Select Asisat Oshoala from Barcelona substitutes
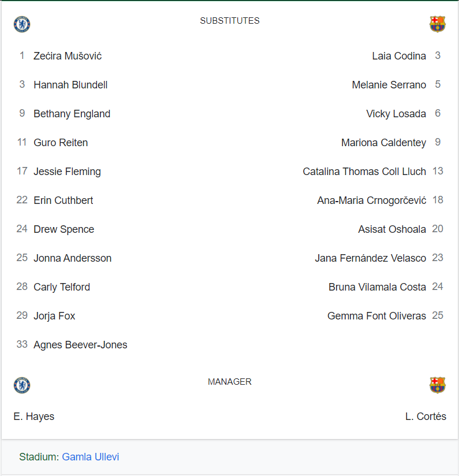The image size is (459, 476). [x=392, y=229]
